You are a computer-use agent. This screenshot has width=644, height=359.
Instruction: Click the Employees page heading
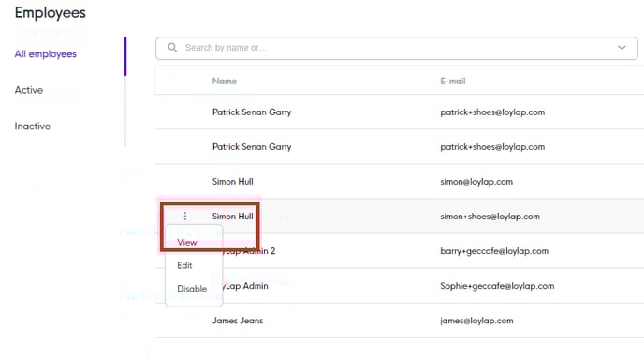(x=51, y=13)
